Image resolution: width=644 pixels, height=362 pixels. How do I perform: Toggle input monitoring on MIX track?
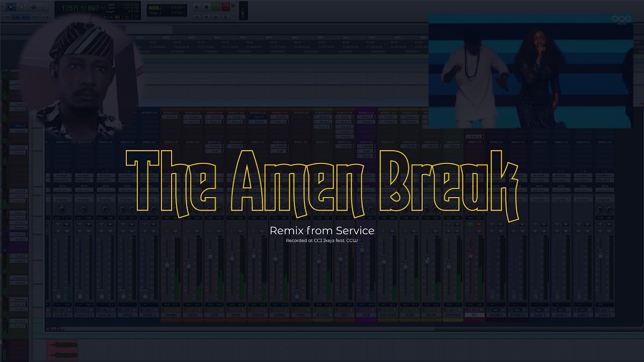(470, 224)
